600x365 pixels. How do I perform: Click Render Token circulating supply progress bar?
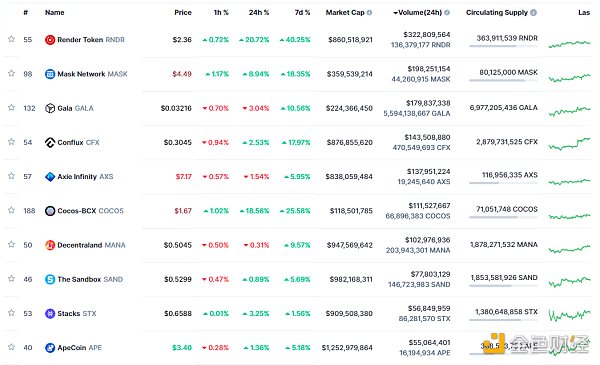(503, 46)
